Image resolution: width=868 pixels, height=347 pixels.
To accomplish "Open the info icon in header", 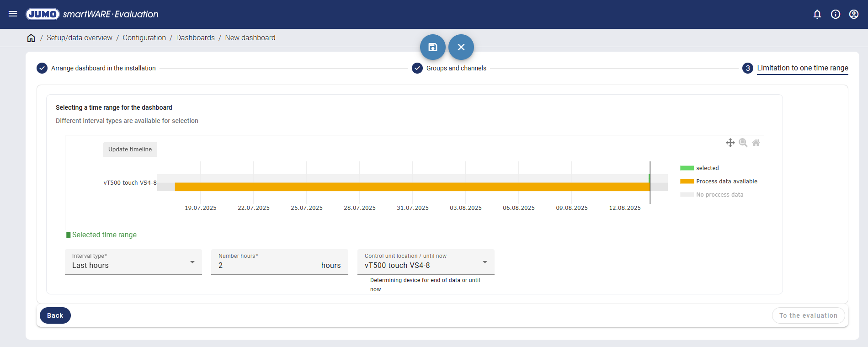I will click(836, 14).
